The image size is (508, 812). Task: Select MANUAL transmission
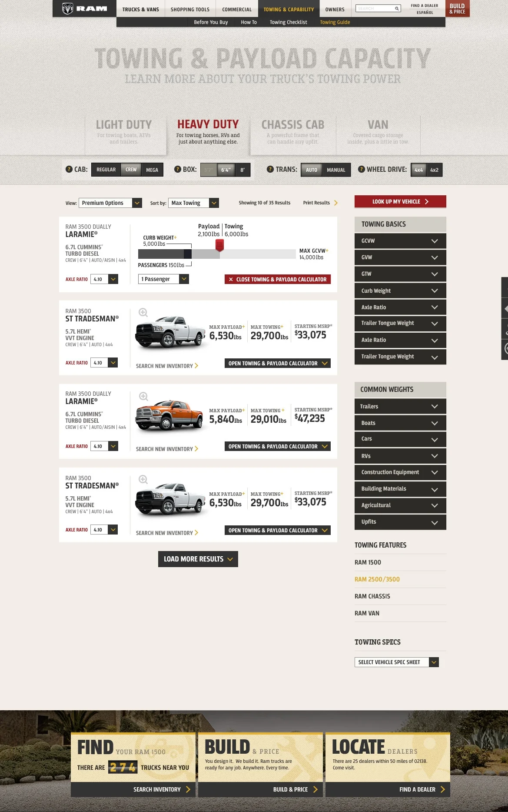(x=336, y=170)
